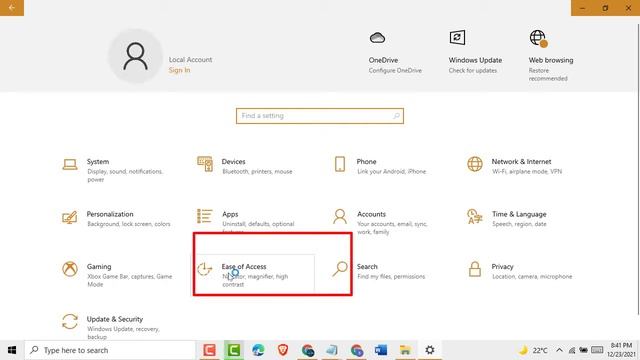This screenshot has height=360, width=640.
Task: Open the Windows Start menu
Action: coord(12,350)
